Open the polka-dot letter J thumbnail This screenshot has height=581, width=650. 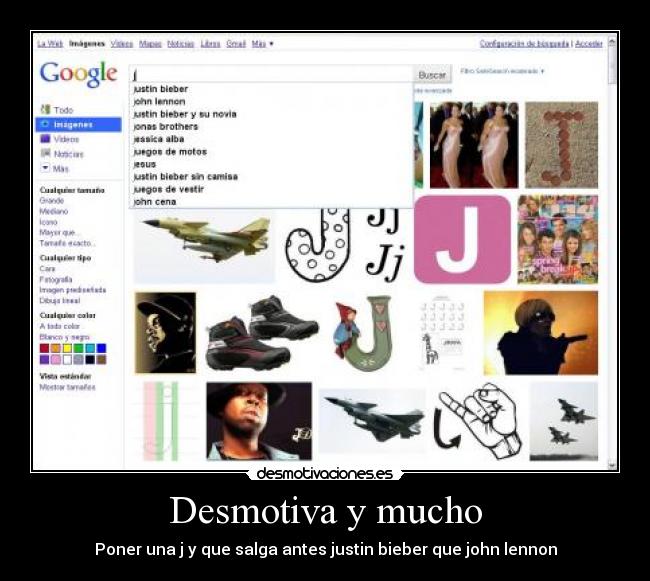coord(318,245)
